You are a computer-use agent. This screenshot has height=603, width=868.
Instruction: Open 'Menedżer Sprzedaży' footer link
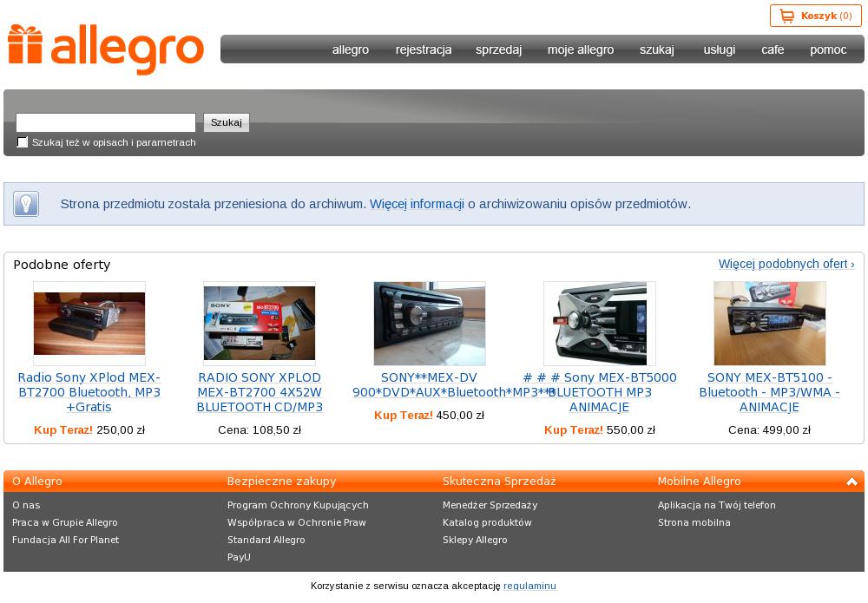coord(490,505)
